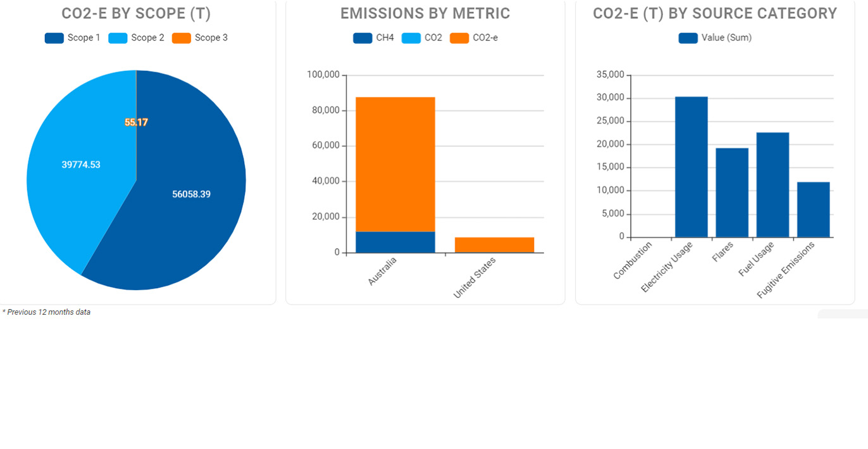This screenshot has height=449, width=868.
Task: Click the CO2 legend color swatch
Action: 411,38
